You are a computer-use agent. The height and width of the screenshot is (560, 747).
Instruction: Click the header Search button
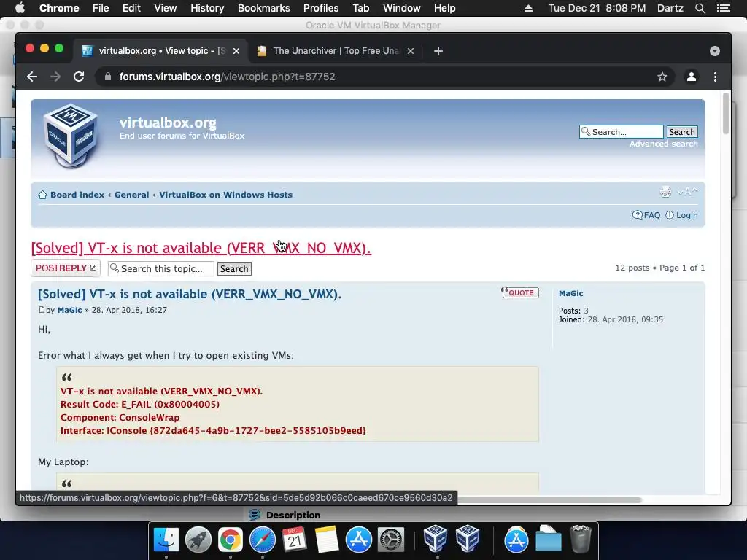click(x=682, y=132)
